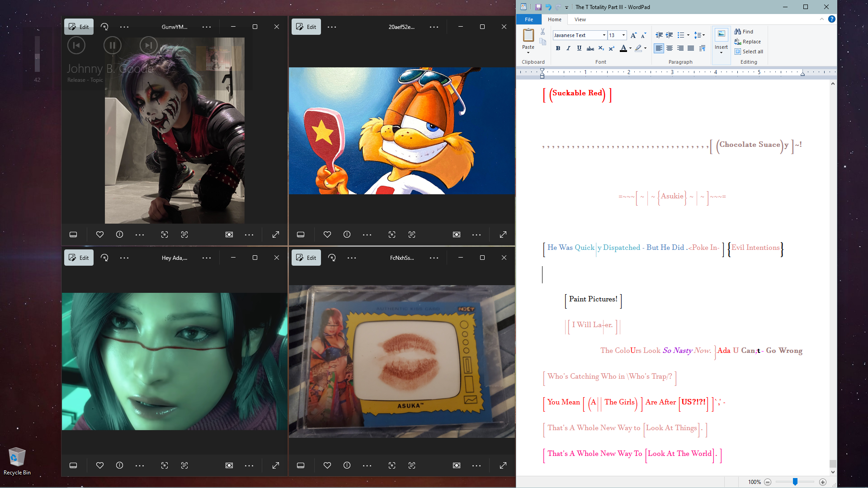The height and width of the screenshot is (488, 868).
Task: Pause the Johnny B. Goode track
Action: click(113, 45)
